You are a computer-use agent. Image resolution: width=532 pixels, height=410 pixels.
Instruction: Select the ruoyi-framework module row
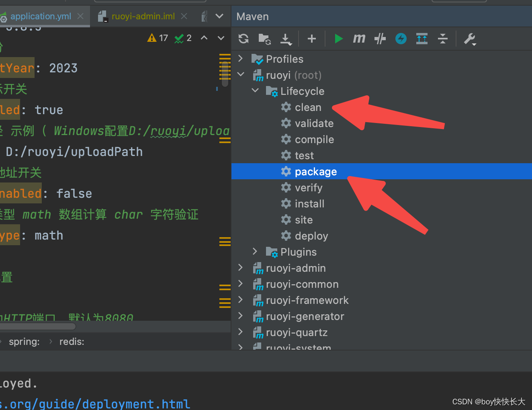click(x=382, y=300)
